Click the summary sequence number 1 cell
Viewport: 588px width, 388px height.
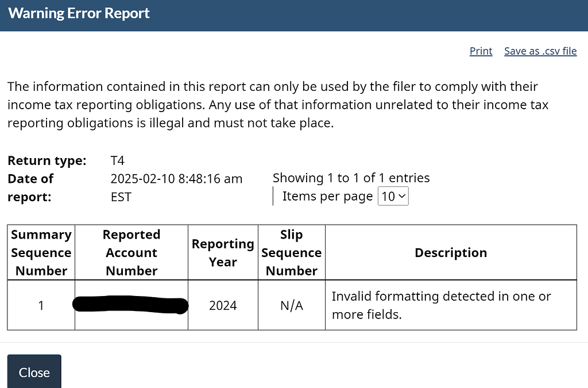click(x=41, y=305)
